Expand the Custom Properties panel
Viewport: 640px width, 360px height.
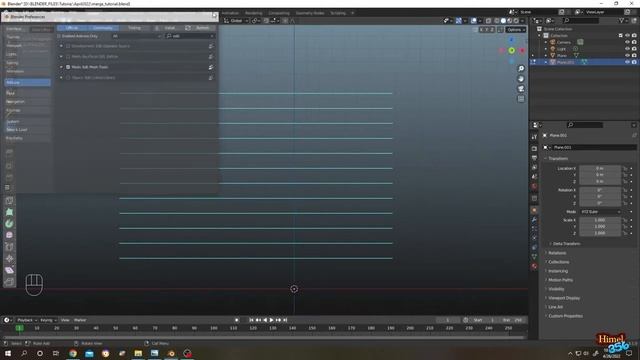(565, 316)
